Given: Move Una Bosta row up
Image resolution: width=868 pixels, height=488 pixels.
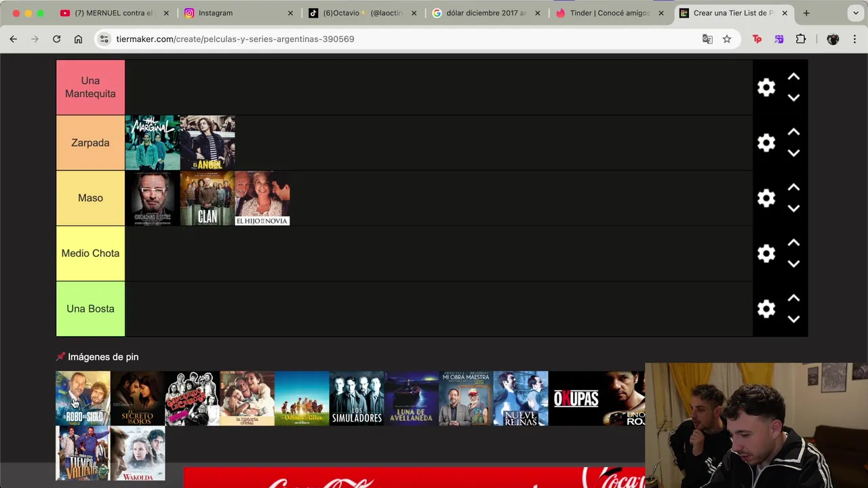Looking at the screenshot, I should tap(793, 298).
